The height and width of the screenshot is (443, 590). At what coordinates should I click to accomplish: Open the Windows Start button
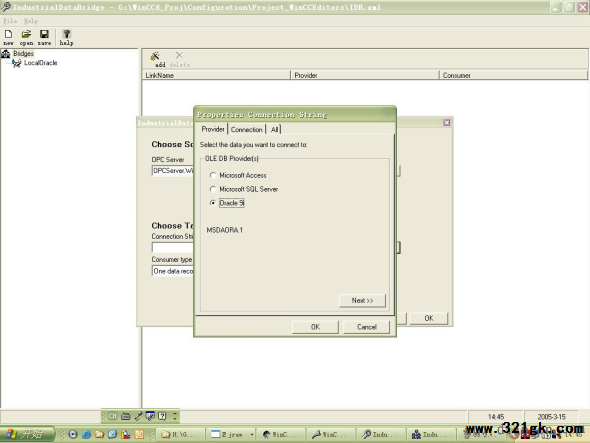pyautogui.click(x=27, y=434)
